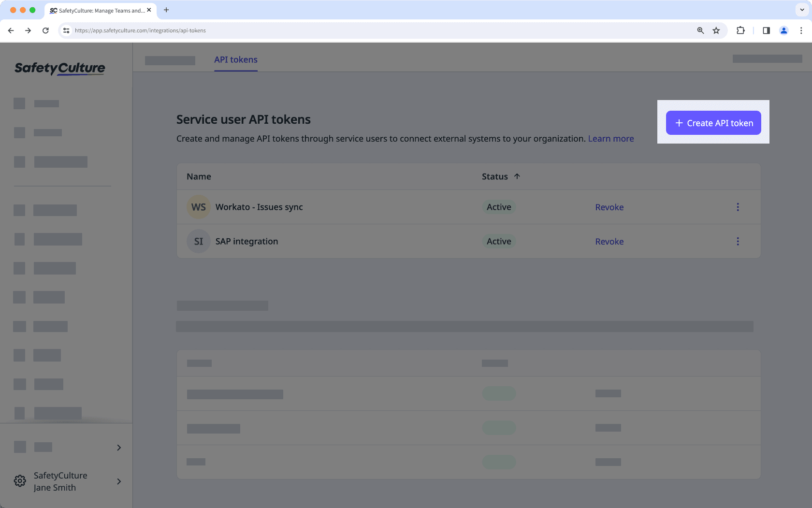
Task: Click the zoom icon in the address bar
Action: (700, 30)
